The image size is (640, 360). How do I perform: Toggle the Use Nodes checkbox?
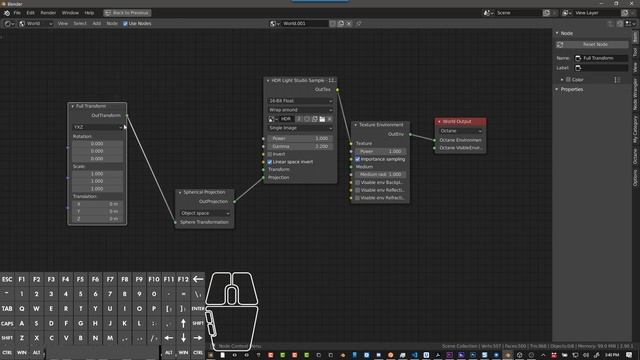[x=125, y=24]
